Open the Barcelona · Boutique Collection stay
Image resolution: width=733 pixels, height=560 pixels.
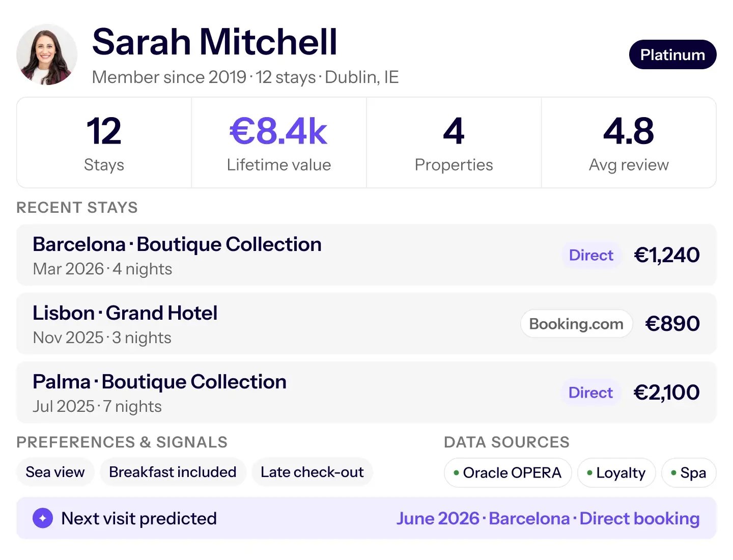[x=366, y=255]
